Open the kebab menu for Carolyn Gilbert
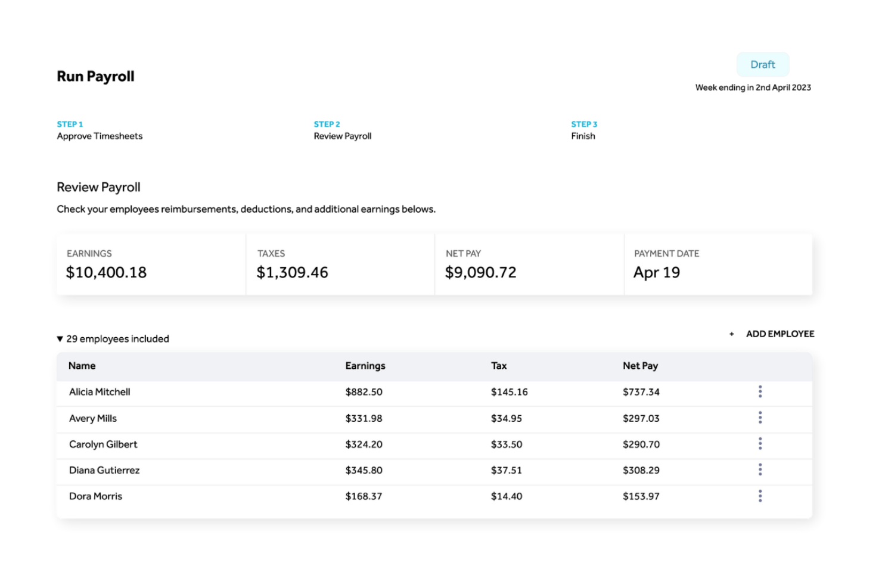 click(x=760, y=444)
